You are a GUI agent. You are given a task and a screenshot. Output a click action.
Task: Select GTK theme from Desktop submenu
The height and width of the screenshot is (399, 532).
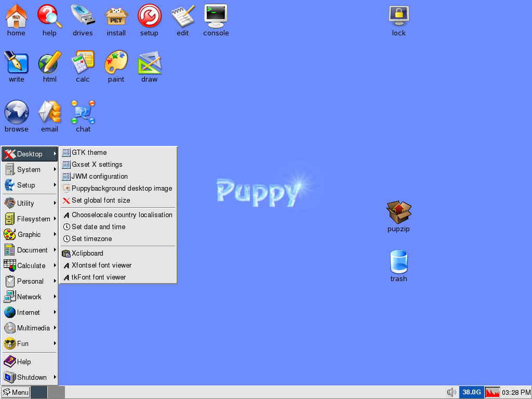coord(118,153)
